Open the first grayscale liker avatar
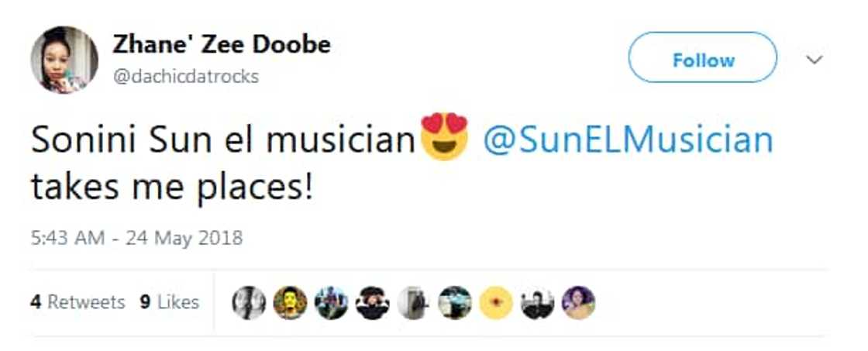The image size is (868, 351). (x=249, y=303)
